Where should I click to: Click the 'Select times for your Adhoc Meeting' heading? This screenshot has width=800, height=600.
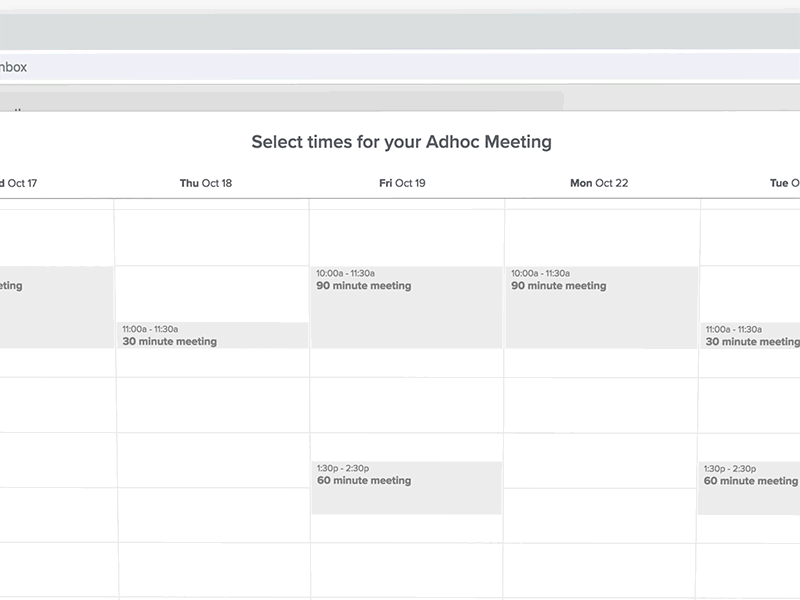click(401, 142)
